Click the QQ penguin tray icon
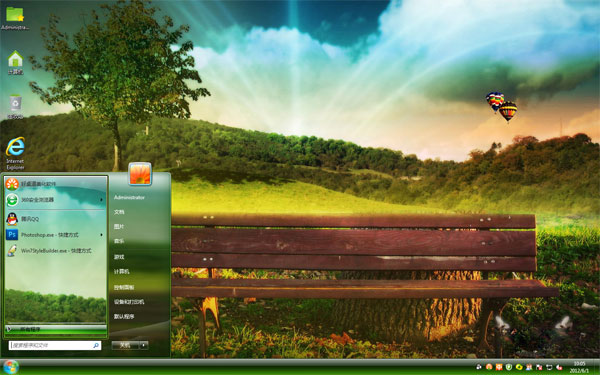The width and height of the screenshot is (600, 375). coord(479,367)
